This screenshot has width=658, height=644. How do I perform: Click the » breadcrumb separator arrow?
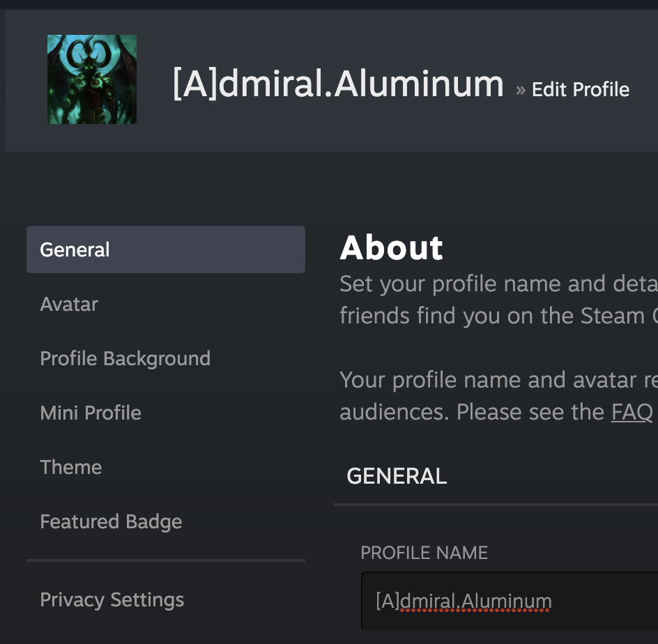(520, 90)
